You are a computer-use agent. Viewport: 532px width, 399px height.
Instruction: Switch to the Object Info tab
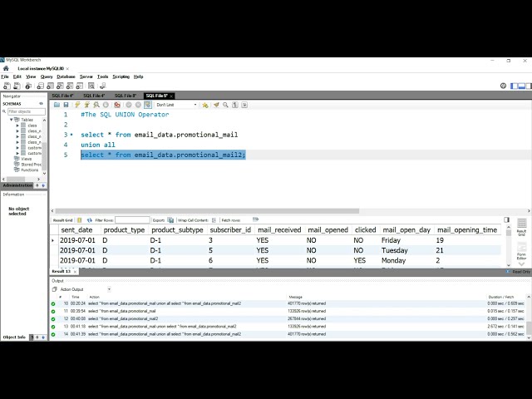coord(14,337)
